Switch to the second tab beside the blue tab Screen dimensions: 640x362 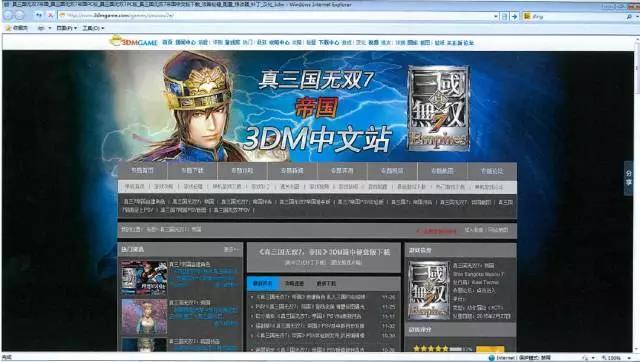[294, 283]
